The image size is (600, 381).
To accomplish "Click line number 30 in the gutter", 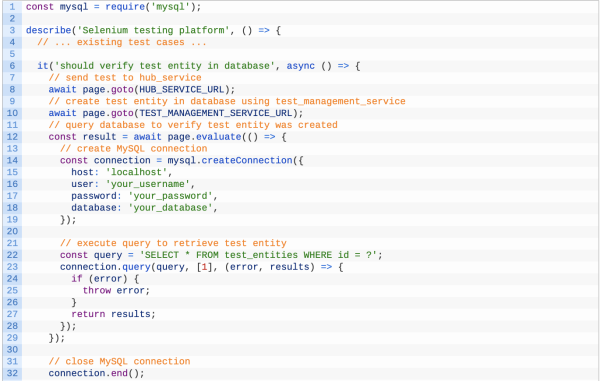I will tap(12, 350).
